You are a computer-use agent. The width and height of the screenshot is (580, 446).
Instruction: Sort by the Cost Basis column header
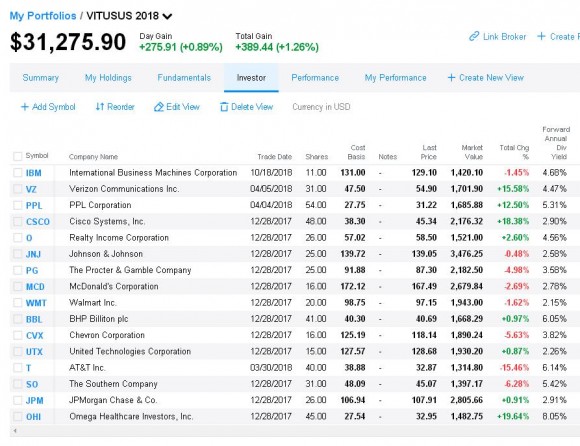(x=357, y=152)
